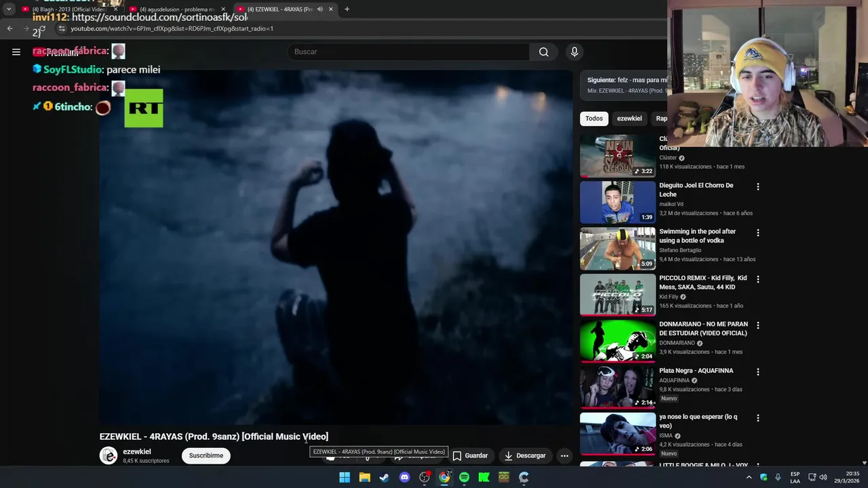
Task: Open the Clúster video thumbnail
Action: (618, 156)
